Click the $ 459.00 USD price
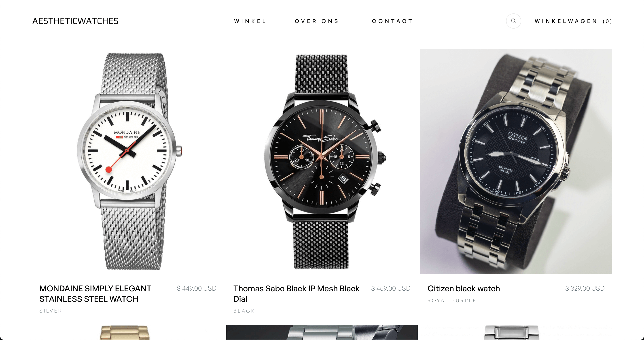The width and height of the screenshot is (644, 340). [x=391, y=289]
